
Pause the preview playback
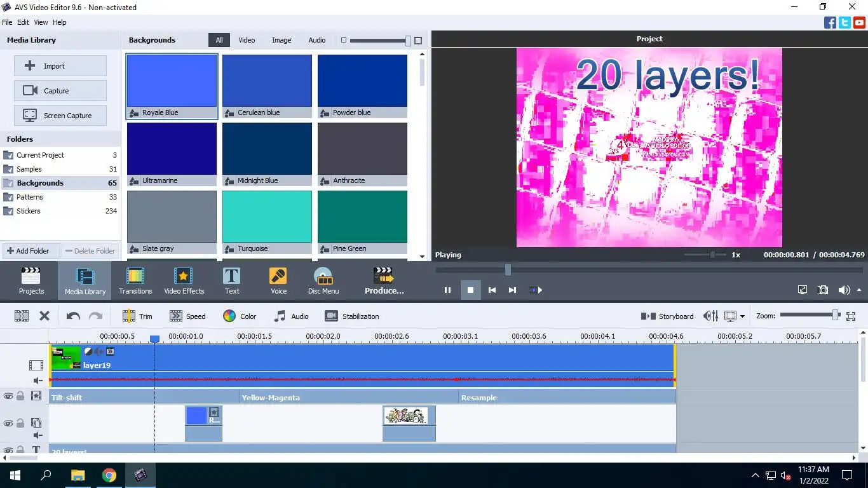447,290
